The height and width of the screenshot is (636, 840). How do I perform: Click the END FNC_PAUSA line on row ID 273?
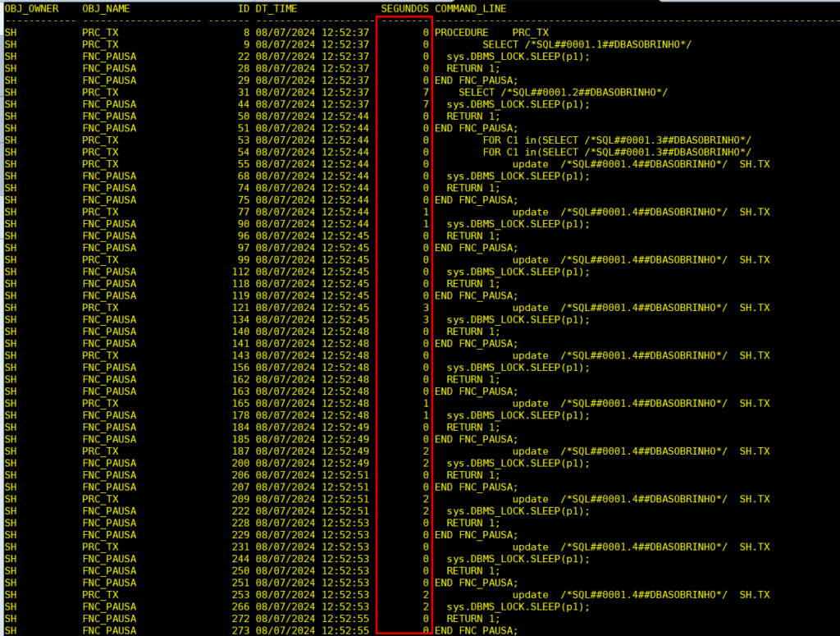(477, 630)
